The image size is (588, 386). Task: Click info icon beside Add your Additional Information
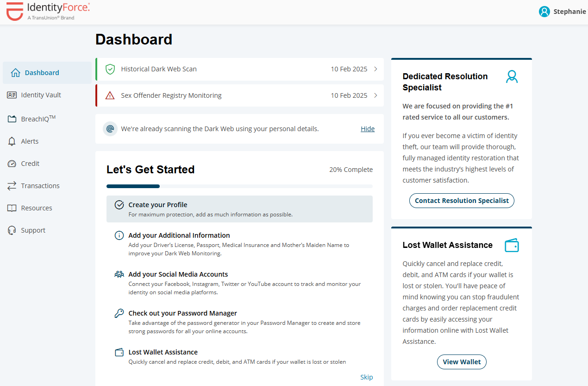click(x=119, y=235)
